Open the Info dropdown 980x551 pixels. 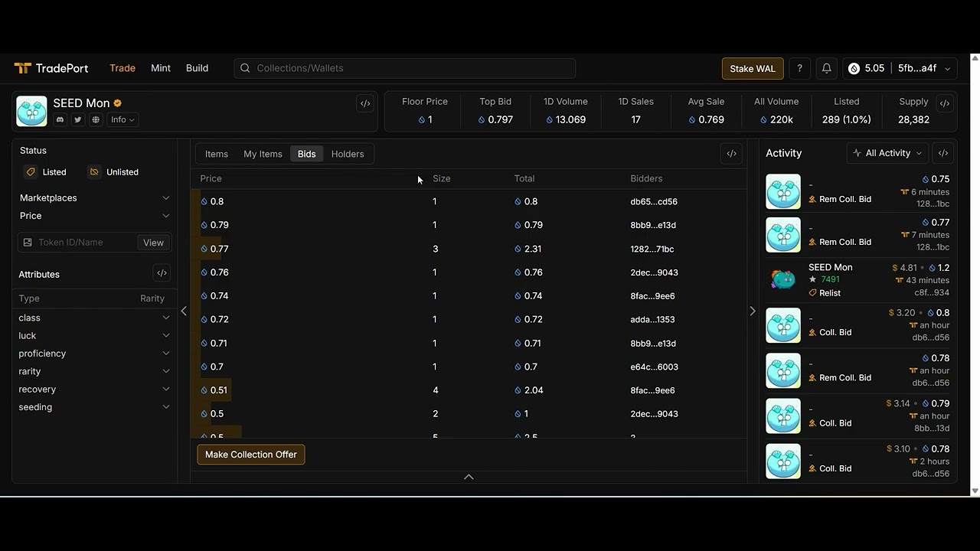coord(122,119)
